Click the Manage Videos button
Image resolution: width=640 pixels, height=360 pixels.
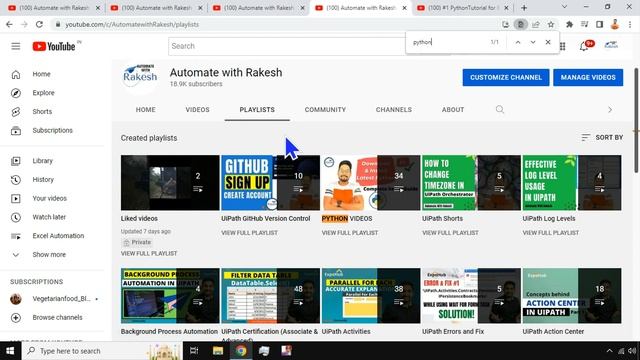click(588, 78)
